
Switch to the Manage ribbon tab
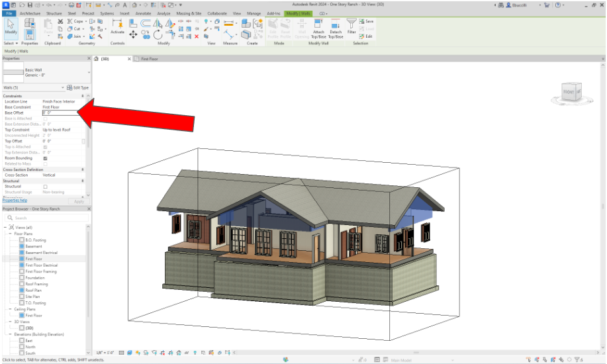(x=254, y=13)
